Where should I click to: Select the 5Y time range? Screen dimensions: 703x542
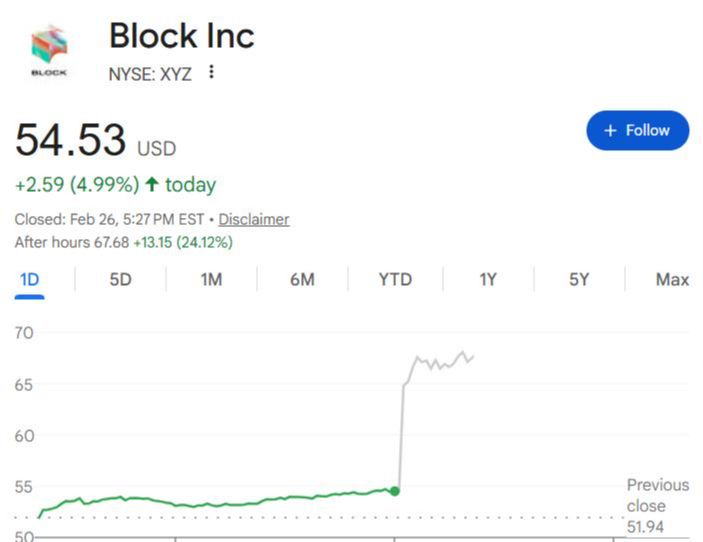(x=579, y=280)
